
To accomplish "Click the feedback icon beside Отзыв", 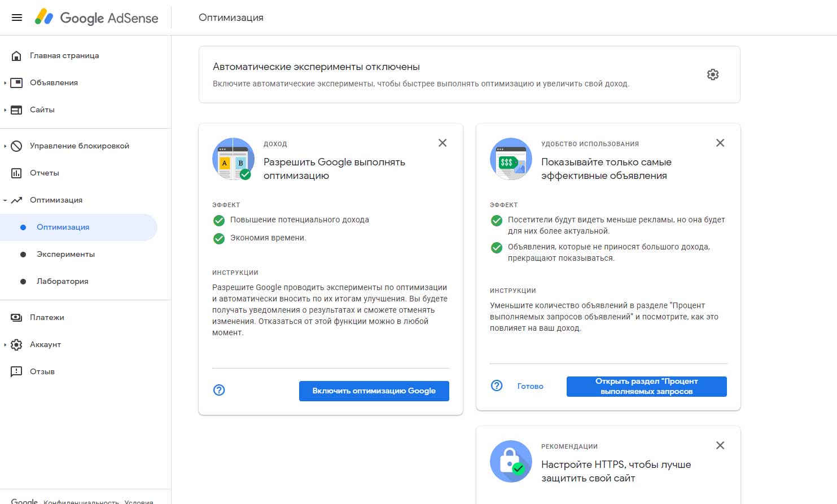I will (x=16, y=371).
